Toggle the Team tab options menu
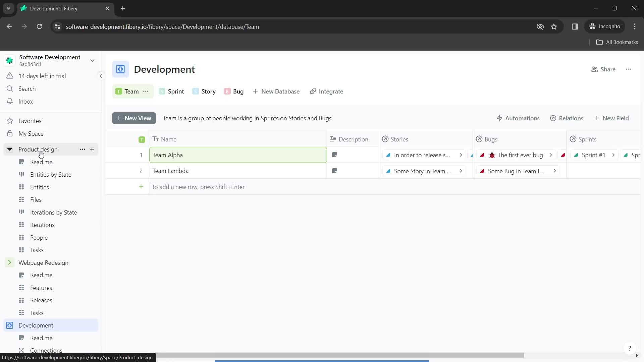The width and height of the screenshot is (644, 362). (x=146, y=91)
